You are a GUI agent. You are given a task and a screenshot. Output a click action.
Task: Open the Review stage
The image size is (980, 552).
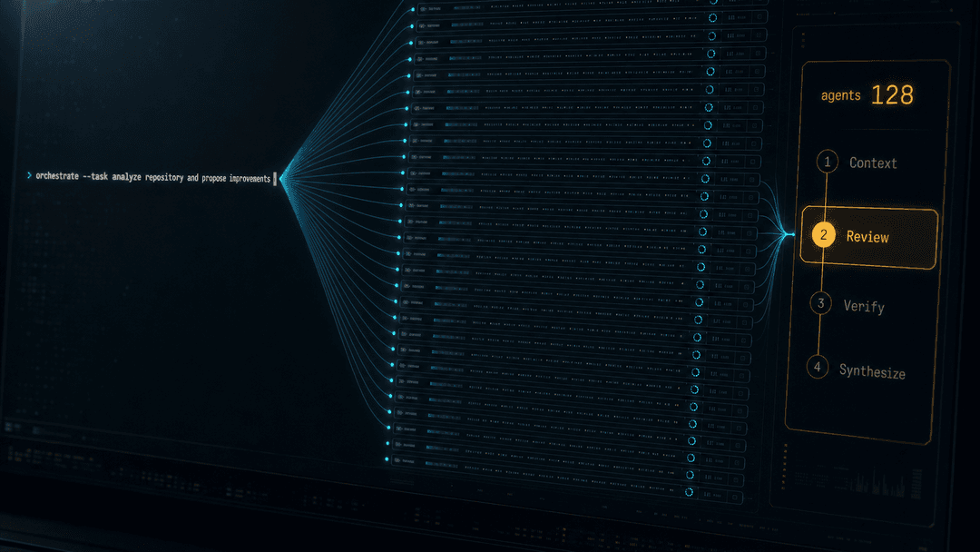click(x=868, y=237)
